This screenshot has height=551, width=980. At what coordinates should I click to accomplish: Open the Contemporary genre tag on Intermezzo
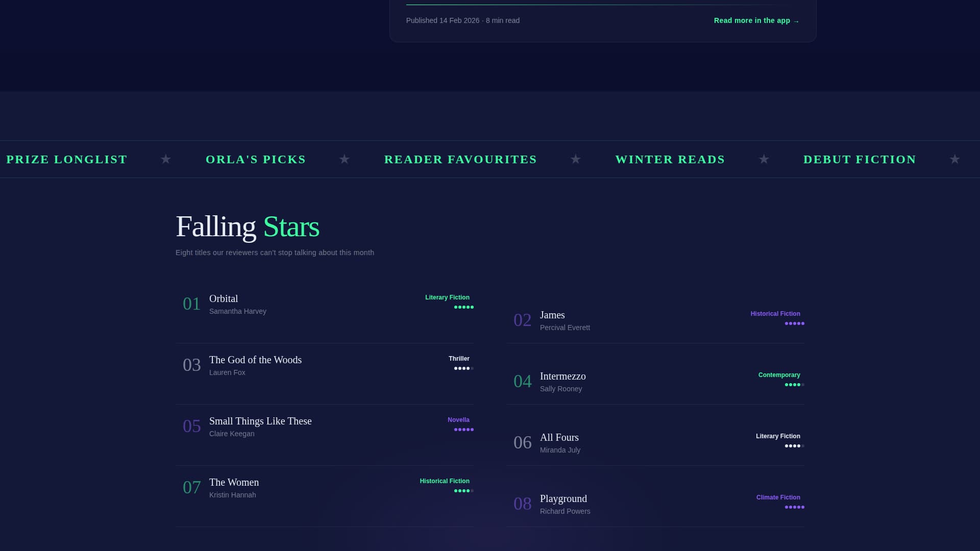(779, 374)
